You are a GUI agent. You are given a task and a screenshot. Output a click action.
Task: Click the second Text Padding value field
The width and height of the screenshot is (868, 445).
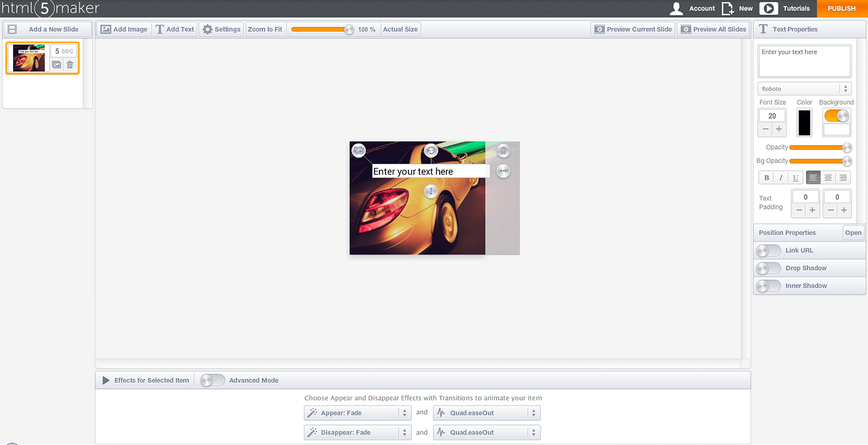(837, 197)
